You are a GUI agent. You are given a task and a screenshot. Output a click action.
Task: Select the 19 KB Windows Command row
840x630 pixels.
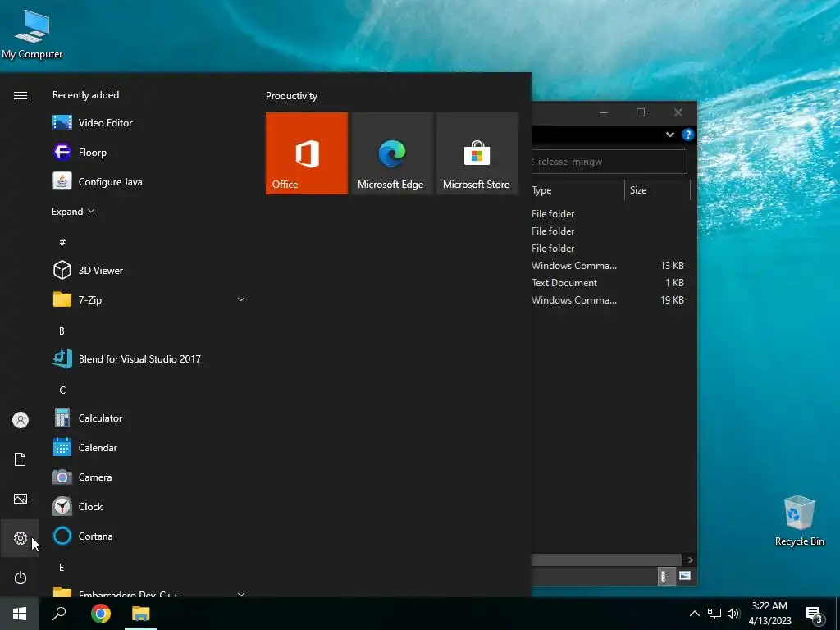(x=608, y=300)
